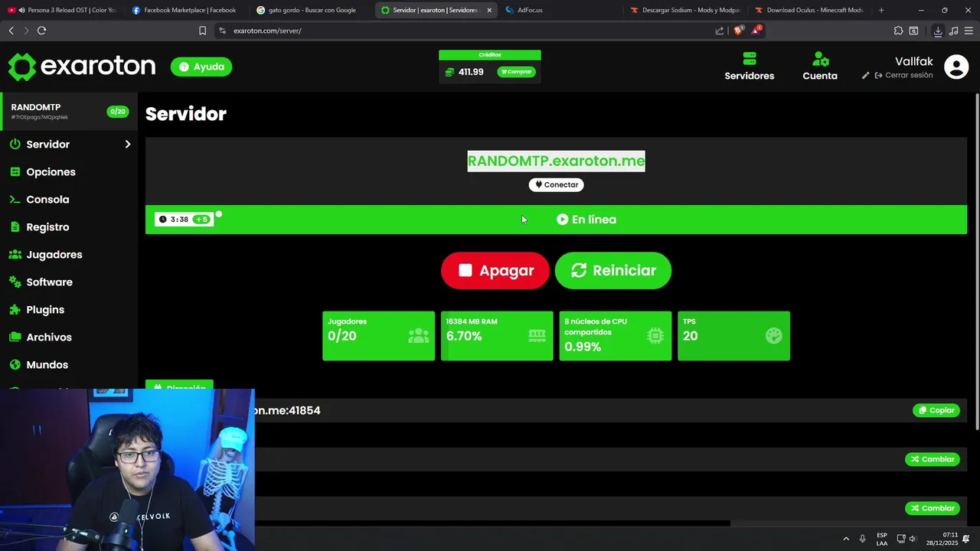Image resolution: width=980 pixels, height=551 pixels.
Task: Restart the server with Reiniciar
Action: 613,270
